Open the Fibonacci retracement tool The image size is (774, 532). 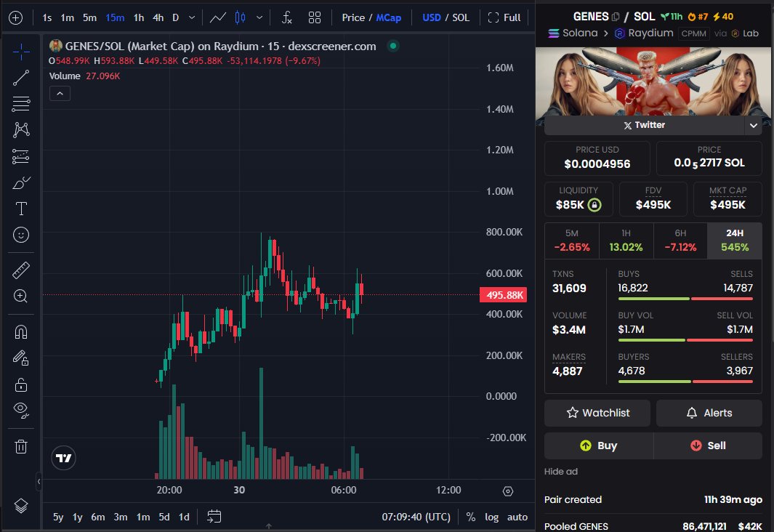point(21,104)
